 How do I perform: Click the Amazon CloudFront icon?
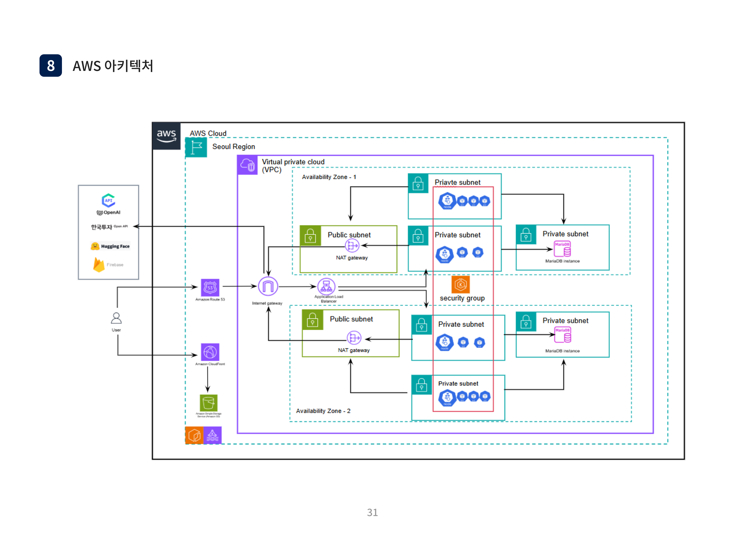(x=210, y=352)
